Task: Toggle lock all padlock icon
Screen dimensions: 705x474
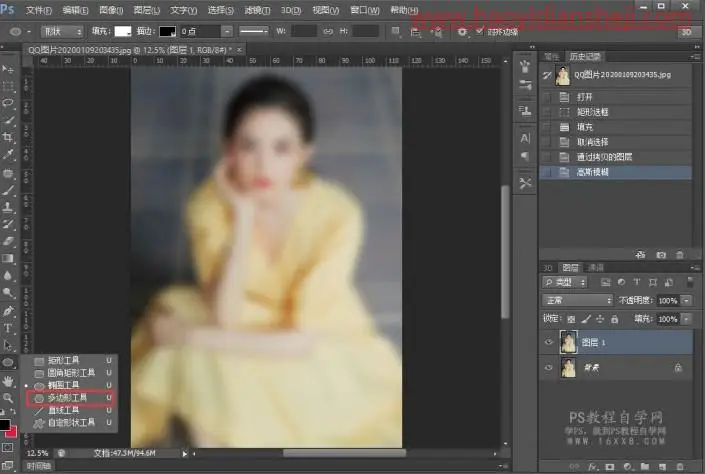Action: tap(614, 319)
